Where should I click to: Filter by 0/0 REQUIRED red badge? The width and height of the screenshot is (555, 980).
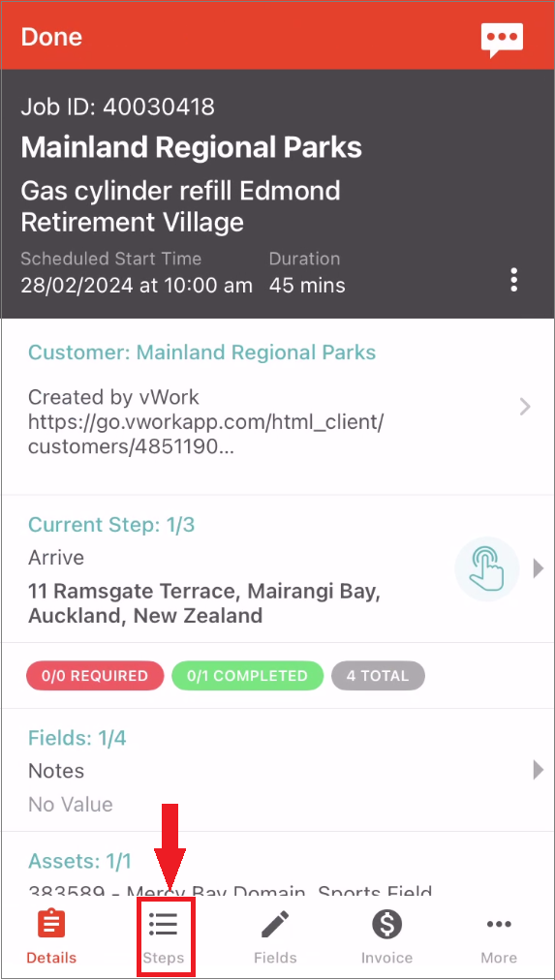(x=95, y=676)
